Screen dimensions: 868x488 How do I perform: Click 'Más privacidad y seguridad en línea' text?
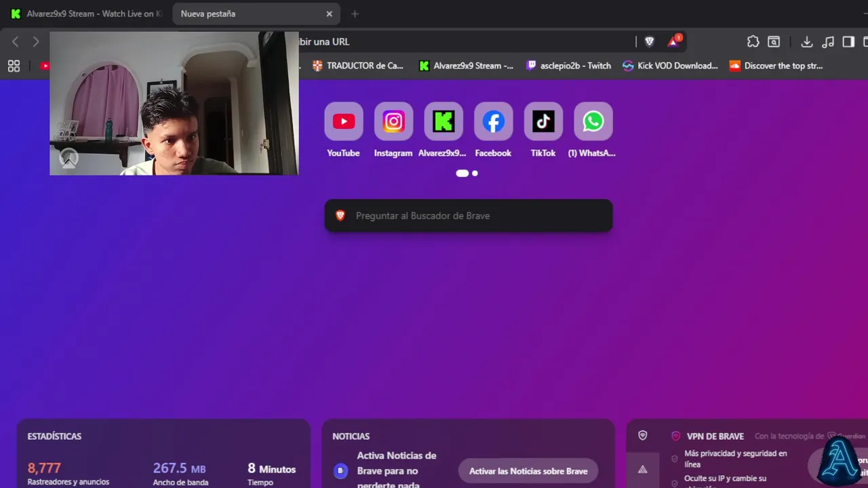pyautogui.click(x=736, y=459)
